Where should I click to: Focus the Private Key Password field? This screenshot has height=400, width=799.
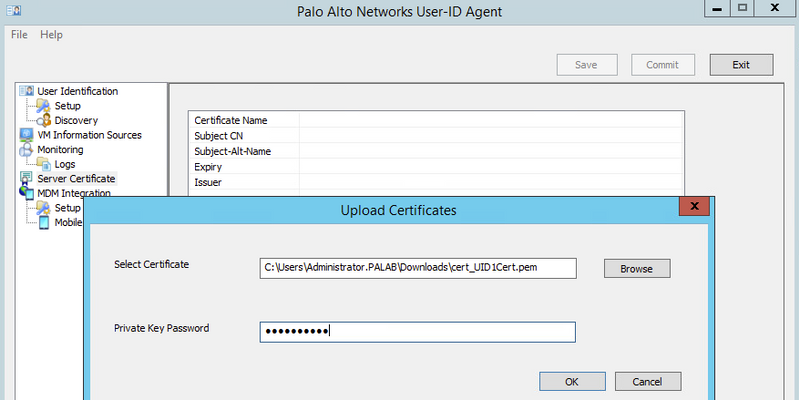[x=417, y=332]
